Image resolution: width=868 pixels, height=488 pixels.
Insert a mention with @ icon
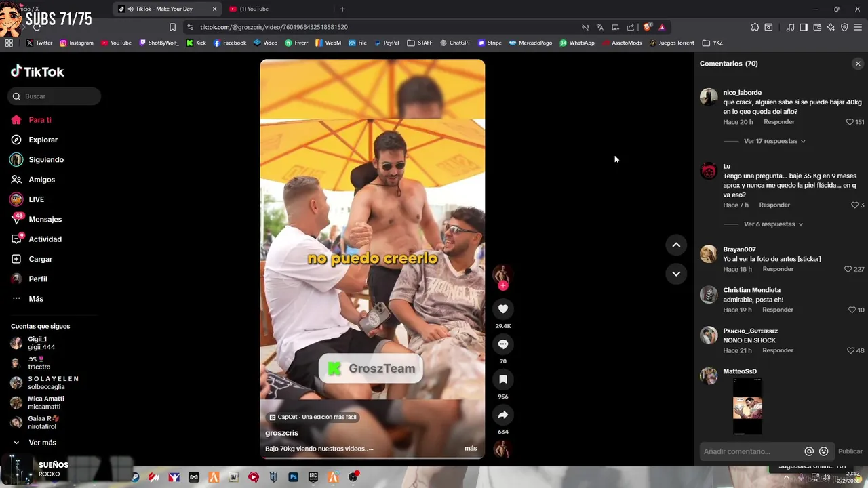point(809,451)
